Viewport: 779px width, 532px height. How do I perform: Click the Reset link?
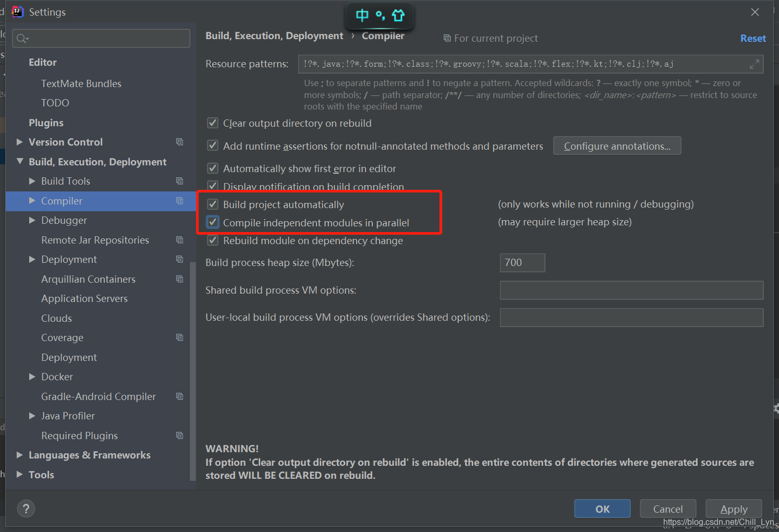[753, 38]
